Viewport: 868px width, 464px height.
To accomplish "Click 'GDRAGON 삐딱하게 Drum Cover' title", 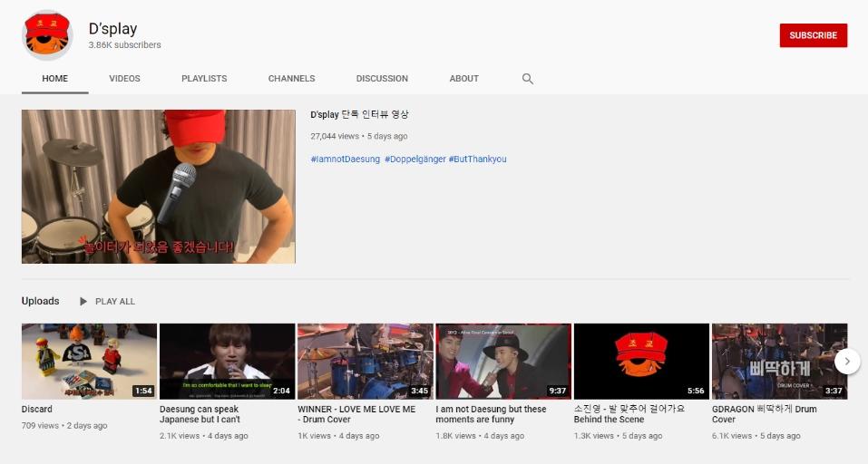I will pyautogui.click(x=765, y=414).
